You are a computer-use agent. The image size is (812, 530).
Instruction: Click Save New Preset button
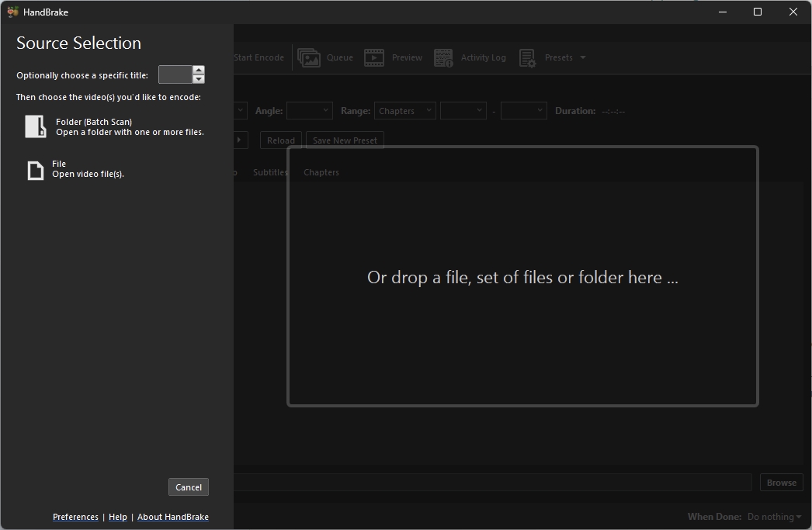(x=345, y=140)
